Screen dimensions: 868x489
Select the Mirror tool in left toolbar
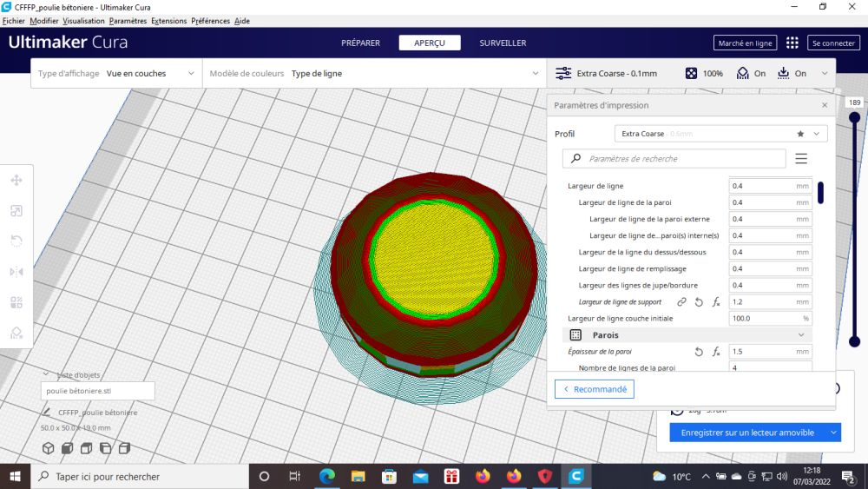[x=16, y=272]
